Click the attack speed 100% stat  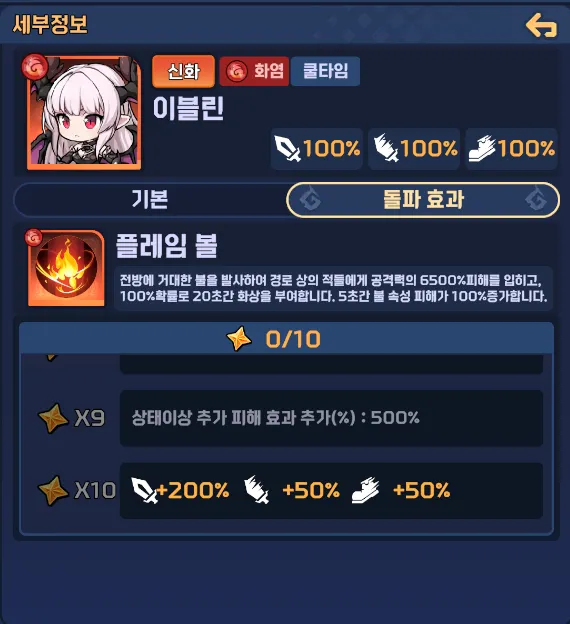(414, 148)
